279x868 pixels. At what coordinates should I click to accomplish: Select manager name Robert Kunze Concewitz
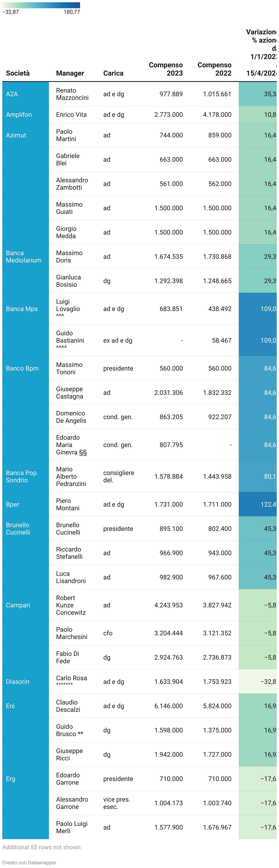[71, 605]
